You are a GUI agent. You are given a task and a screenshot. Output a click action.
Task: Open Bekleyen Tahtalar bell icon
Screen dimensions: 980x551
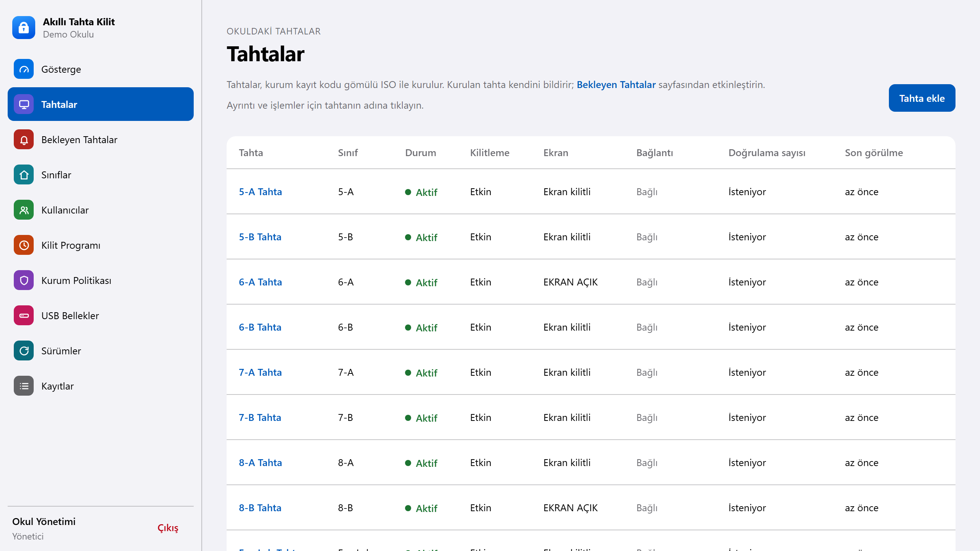click(24, 140)
